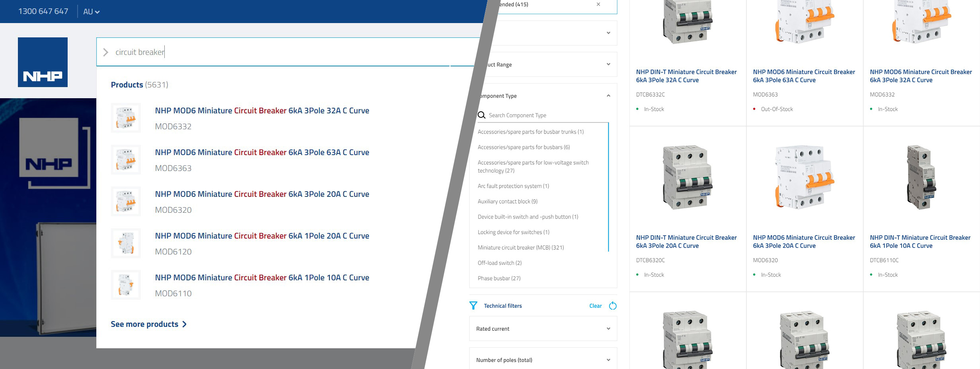The width and height of the screenshot is (980, 369).
Task: Open search result MOD6 1Pole 10A C Curve
Action: point(262,278)
